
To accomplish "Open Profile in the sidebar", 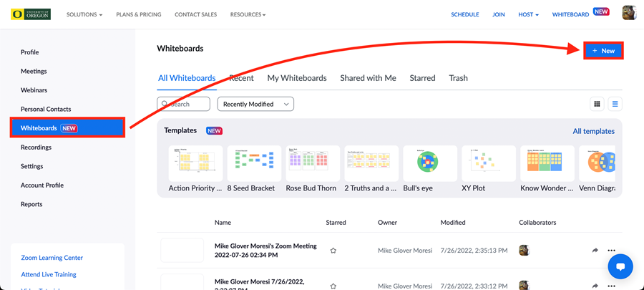I will coord(29,52).
